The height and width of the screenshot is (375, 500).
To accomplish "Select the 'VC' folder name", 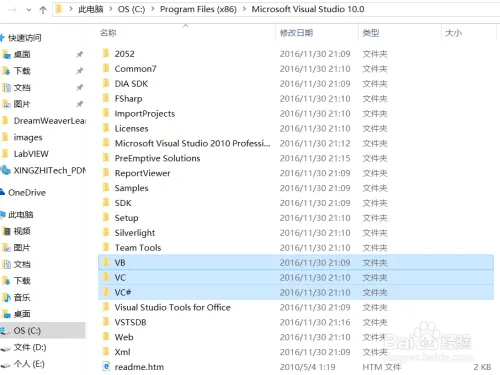I will 120,278.
